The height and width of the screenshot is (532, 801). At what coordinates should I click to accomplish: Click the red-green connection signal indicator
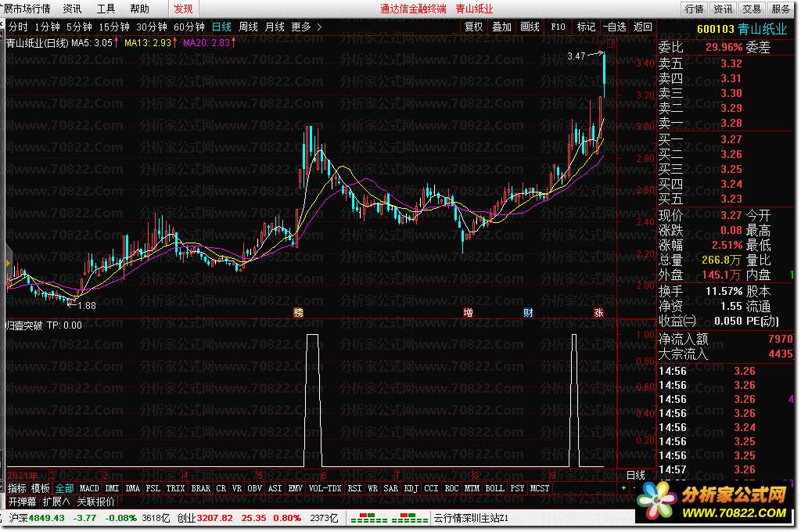point(389,518)
